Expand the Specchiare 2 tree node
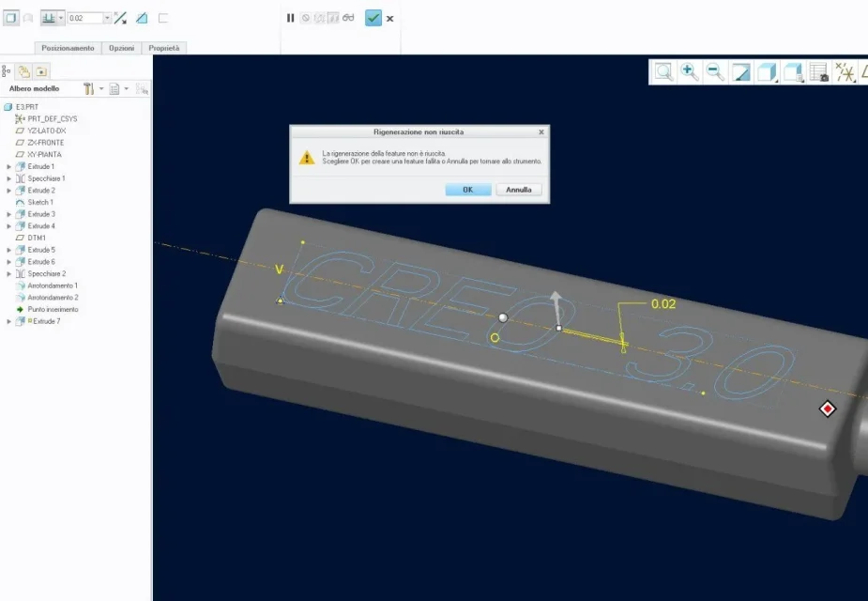 9,273
